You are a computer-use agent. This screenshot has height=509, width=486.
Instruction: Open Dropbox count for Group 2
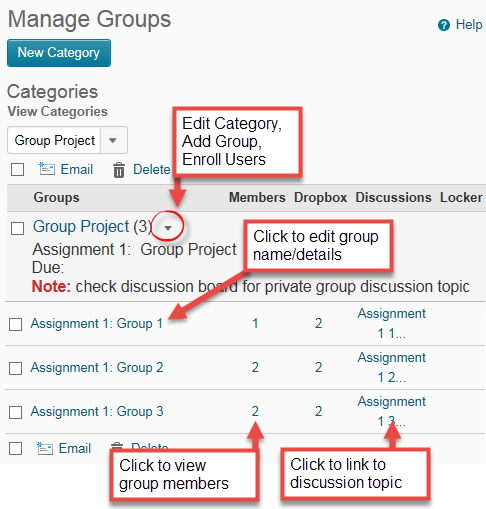(319, 367)
